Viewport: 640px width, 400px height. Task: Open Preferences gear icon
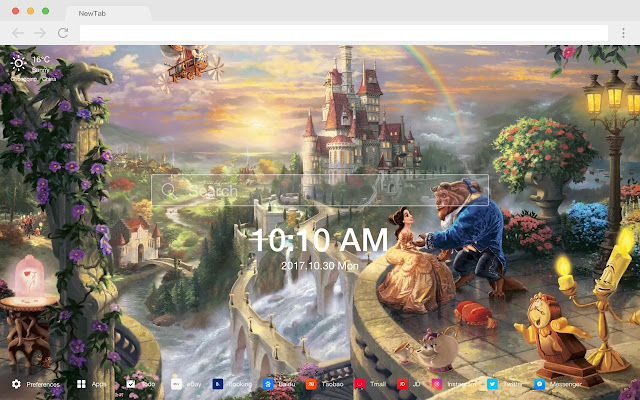pos(16,384)
